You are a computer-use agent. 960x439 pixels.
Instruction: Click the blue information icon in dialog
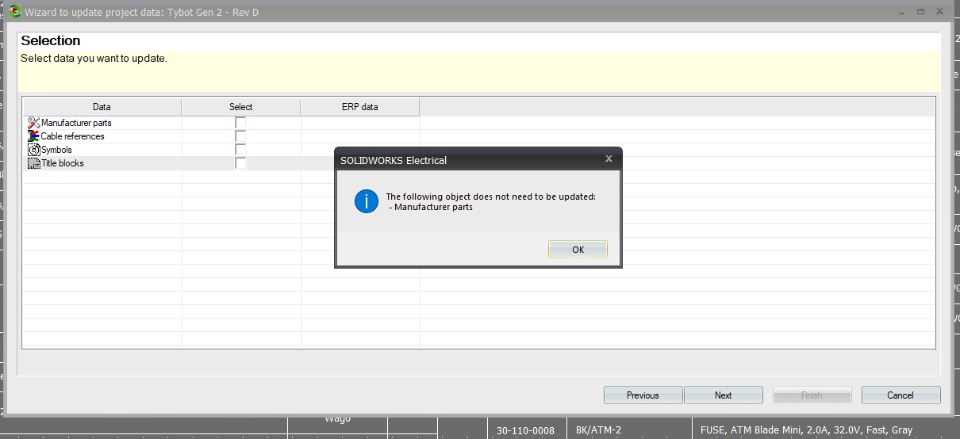[366, 201]
